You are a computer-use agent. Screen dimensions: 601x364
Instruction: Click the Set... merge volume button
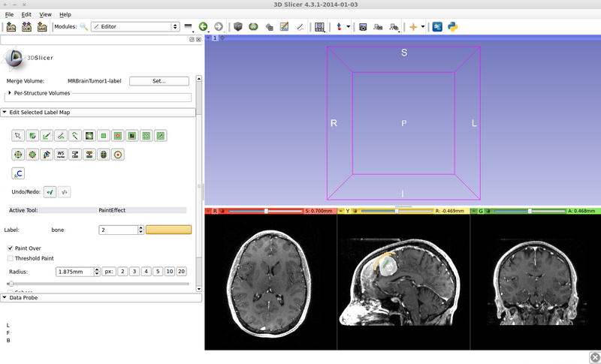(157, 81)
